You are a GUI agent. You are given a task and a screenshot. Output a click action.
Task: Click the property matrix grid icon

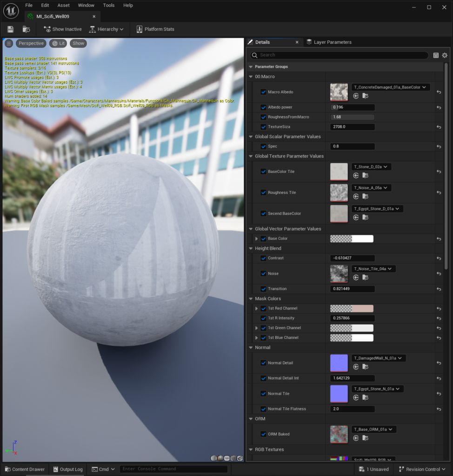tap(436, 55)
